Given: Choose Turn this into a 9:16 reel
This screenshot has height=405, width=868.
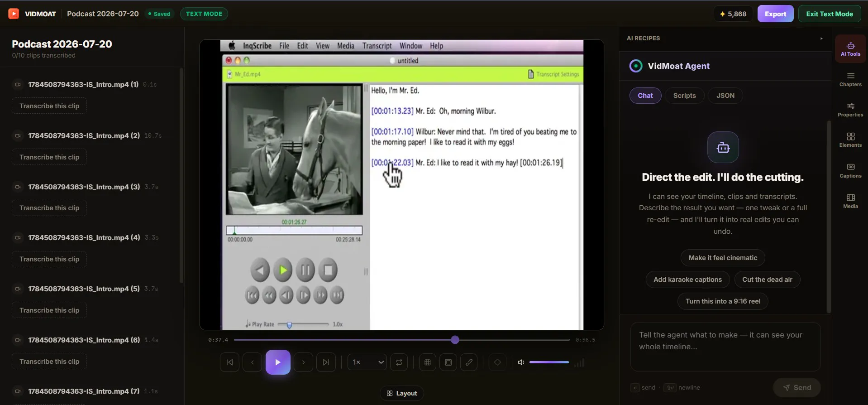Looking at the screenshot, I should tap(723, 301).
